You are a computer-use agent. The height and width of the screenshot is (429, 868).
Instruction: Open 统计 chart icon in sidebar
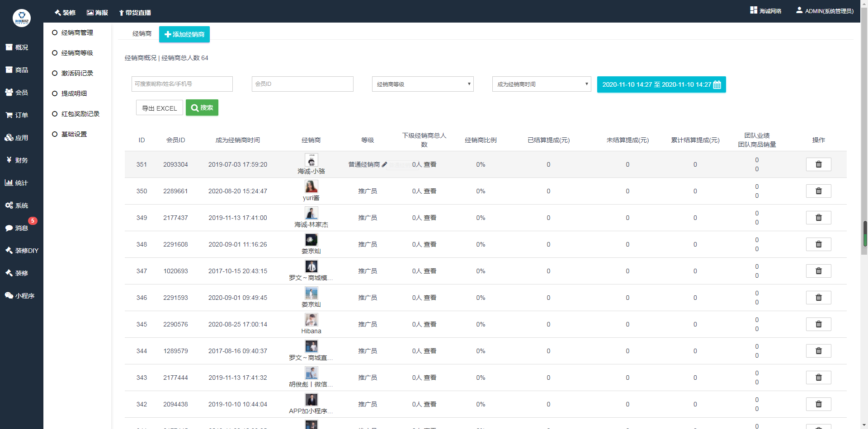tap(9, 183)
